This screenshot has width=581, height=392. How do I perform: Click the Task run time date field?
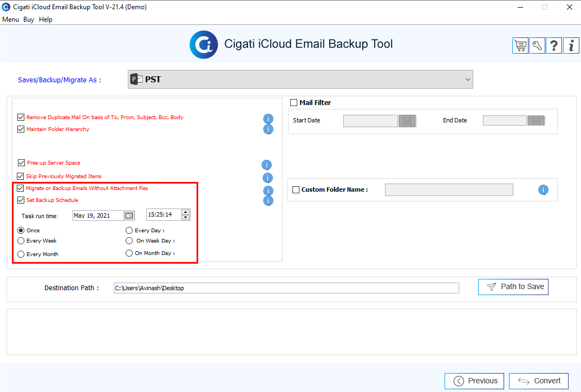click(98, 215)
